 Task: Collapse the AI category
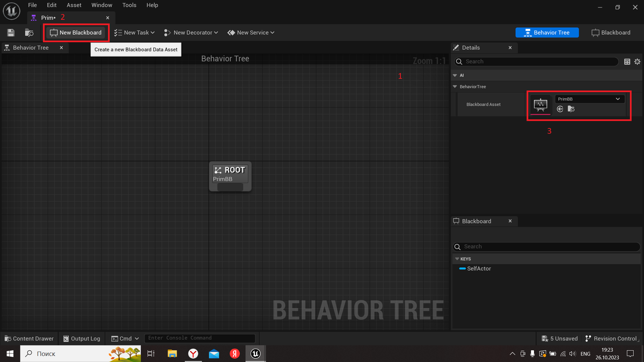pos(455,76)
